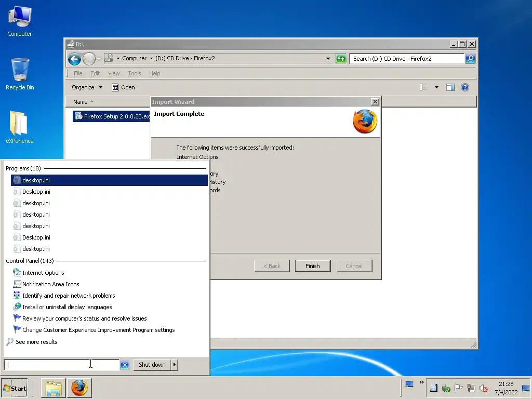The height and width of the screenshot is (399, 532).
Task: Open the Tools menu
Action: (135, 73)
